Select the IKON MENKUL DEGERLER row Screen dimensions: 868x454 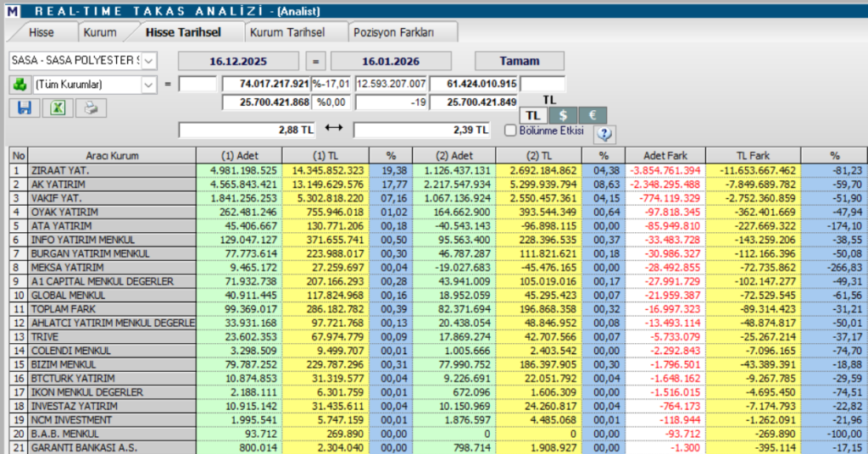pyautogui.click(x=437, y=392)
